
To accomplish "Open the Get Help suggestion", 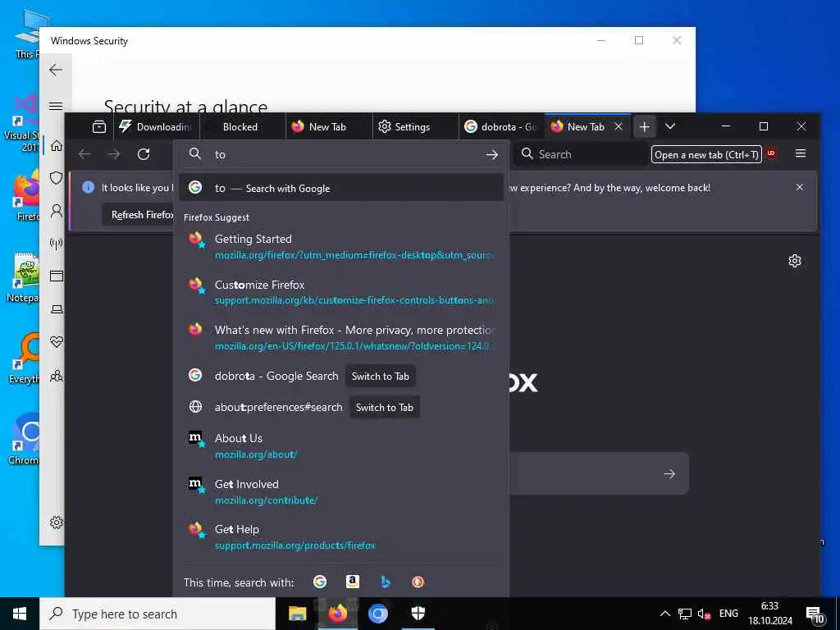I will coord(340,536).
